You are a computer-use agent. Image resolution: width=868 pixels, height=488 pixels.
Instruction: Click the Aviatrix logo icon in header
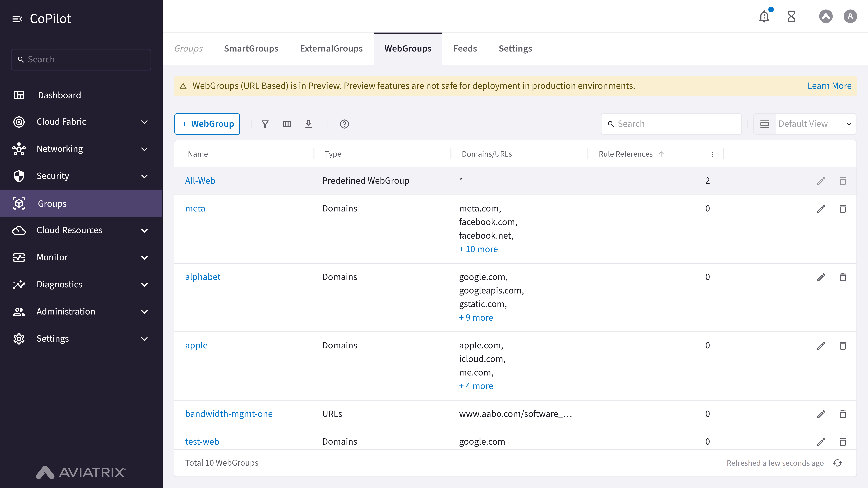point(826,16)
